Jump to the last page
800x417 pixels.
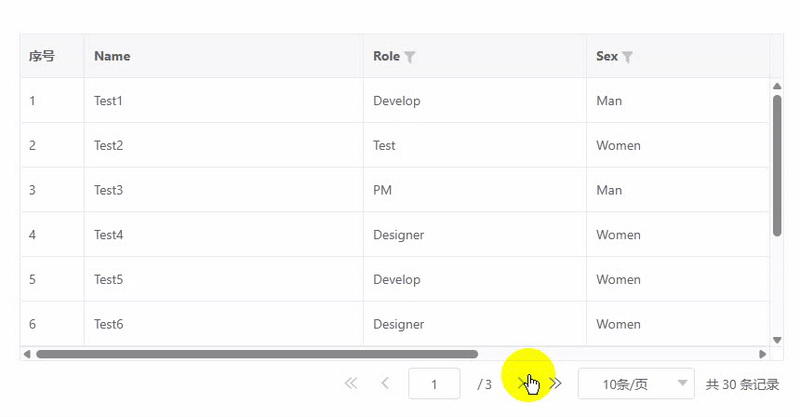(x=557, y=383)
